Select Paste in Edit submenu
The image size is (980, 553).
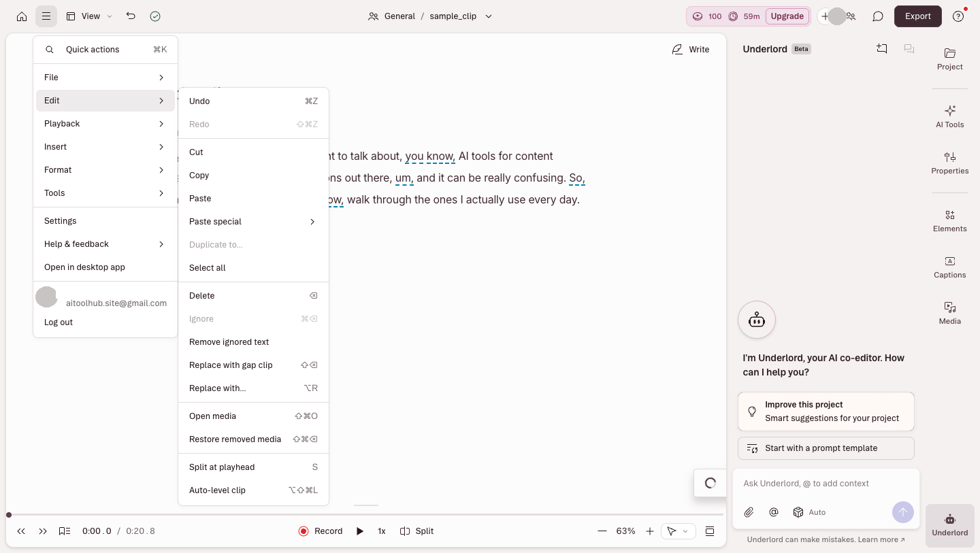[x=253, y=199]
